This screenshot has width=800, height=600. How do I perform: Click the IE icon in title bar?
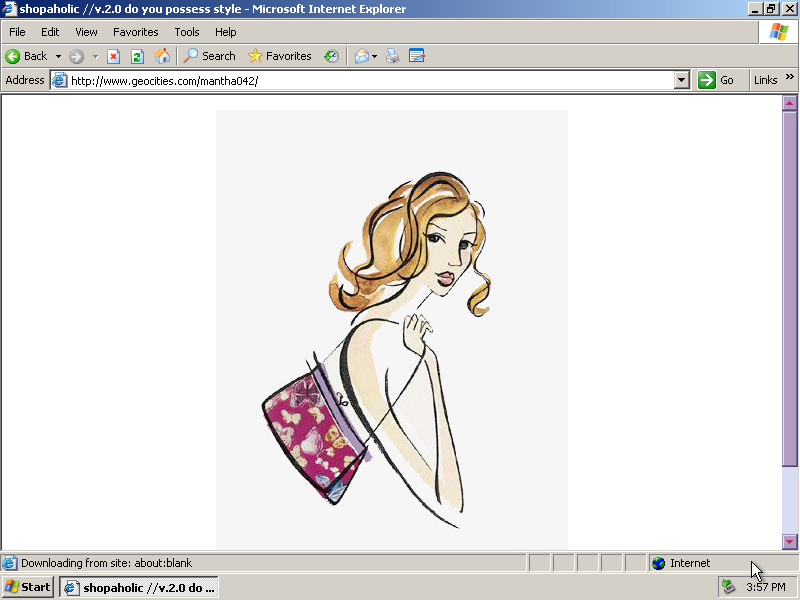(9, 9)
